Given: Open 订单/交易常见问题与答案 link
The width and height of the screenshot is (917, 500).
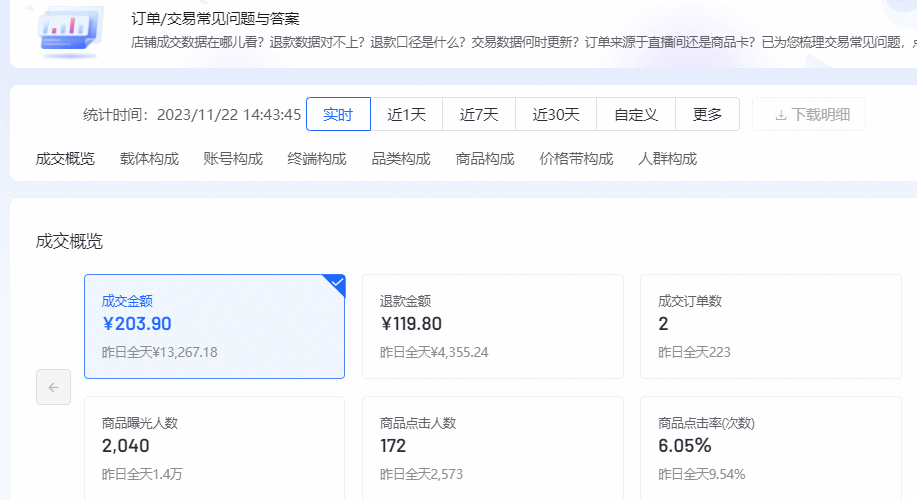Looking at the screenshot, I should pos(215,19).
